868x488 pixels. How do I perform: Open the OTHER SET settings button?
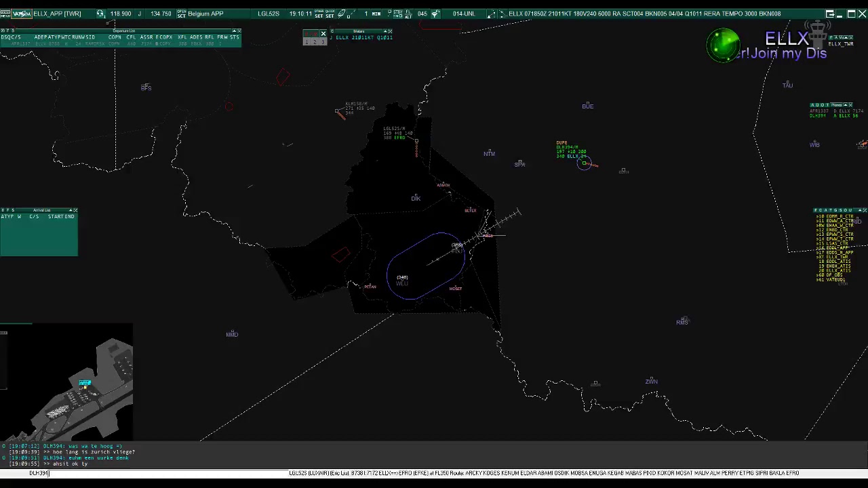(x=319, y=14)
